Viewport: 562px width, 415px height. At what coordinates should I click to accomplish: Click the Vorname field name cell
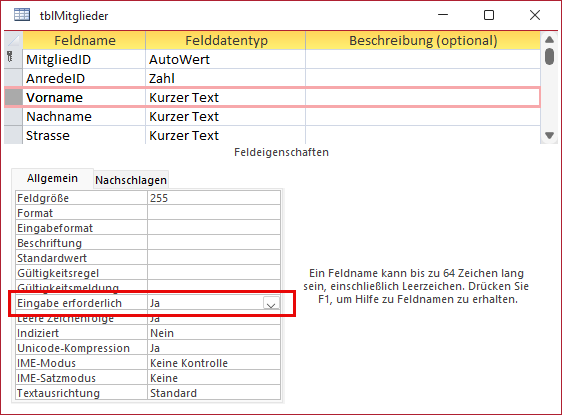pyautogui.click(x=84, y=97)
